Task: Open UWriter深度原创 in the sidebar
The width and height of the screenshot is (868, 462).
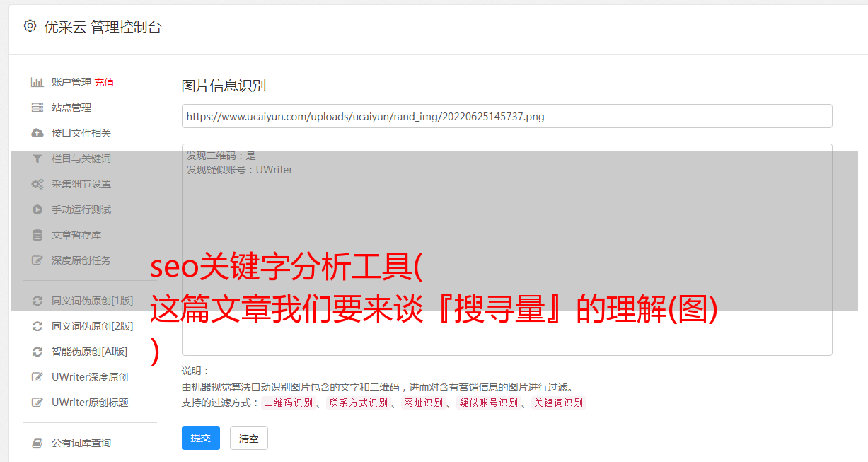Action: (90, 377)
